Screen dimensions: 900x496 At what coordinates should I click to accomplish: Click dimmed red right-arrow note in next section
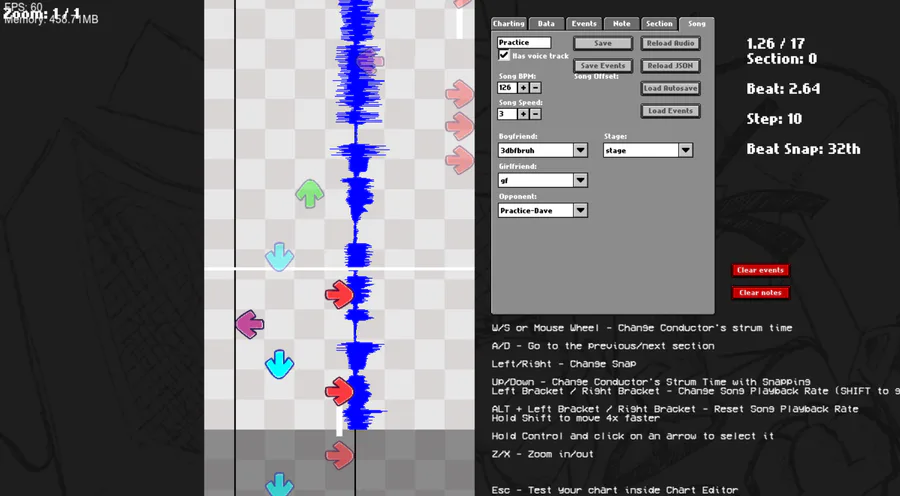tap(339, 455)
